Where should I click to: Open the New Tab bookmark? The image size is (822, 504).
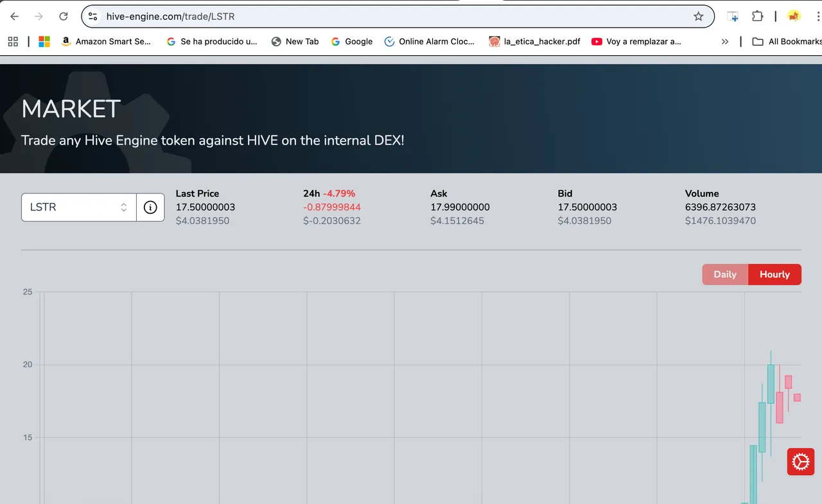tap(295, 42)
